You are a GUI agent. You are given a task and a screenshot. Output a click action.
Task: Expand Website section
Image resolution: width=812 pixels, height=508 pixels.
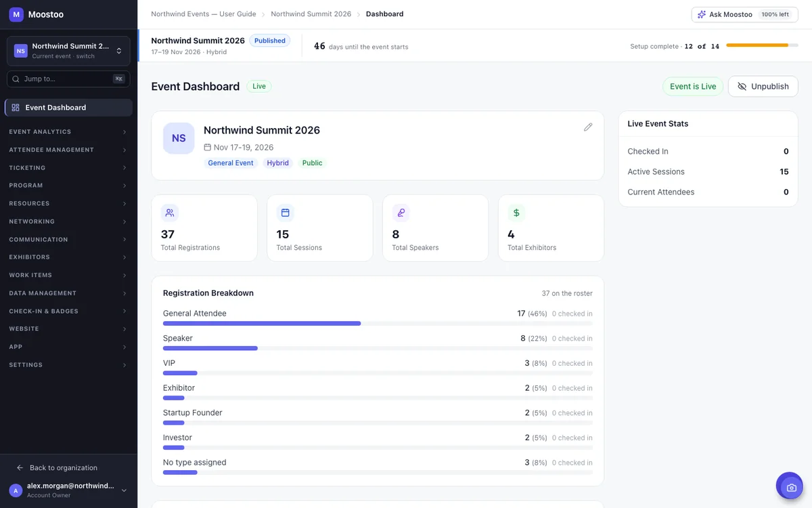(68, 329)
